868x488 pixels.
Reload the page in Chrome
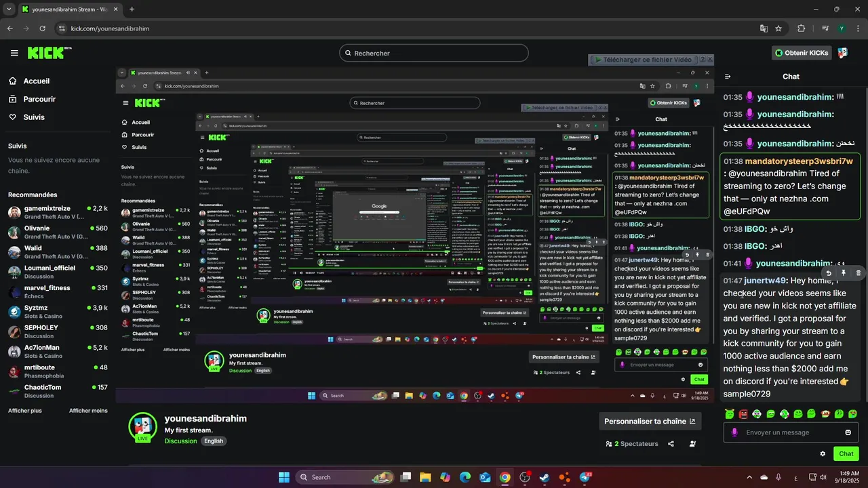pos(43,28)
